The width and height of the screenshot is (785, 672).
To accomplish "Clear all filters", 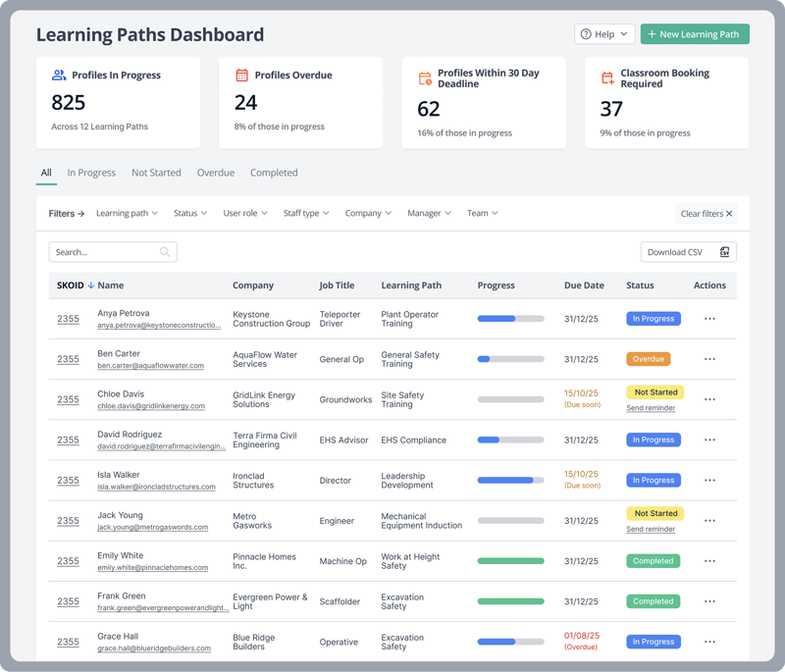I will point(706,214).
